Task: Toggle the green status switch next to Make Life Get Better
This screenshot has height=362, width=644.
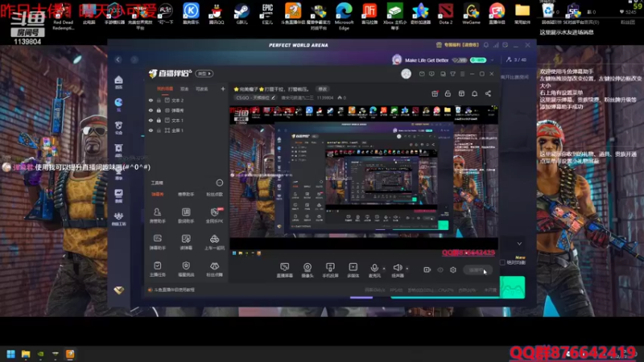Action: pyautogui.click(x=478, y=60)
